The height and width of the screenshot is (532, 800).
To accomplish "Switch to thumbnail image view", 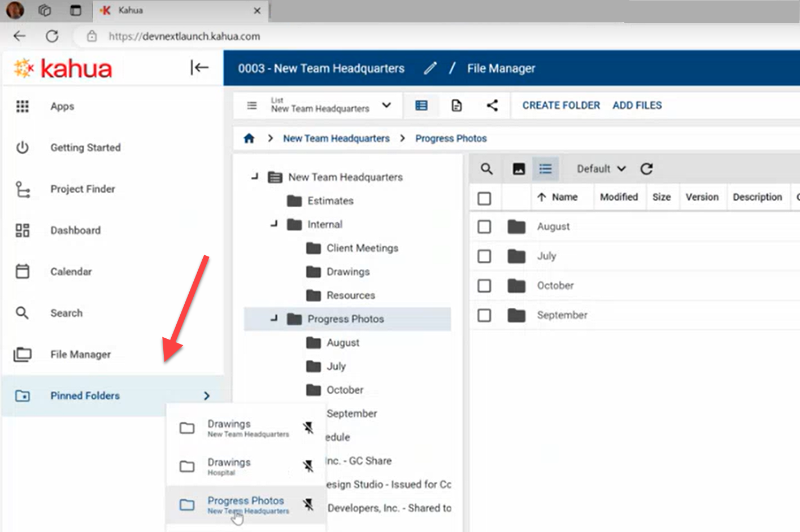I will pos(519,169).
